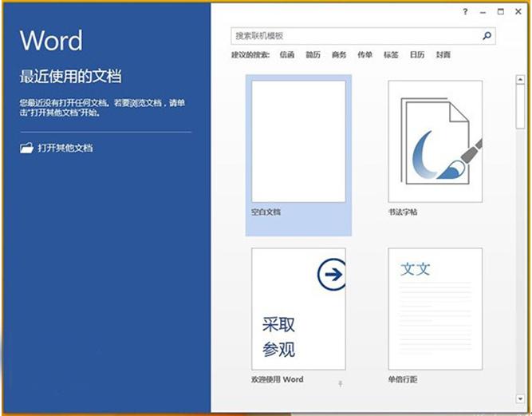This screenshot has height=416, width=532.
Task: Select the 标签 suggested search
Action: tap(391, 55)
